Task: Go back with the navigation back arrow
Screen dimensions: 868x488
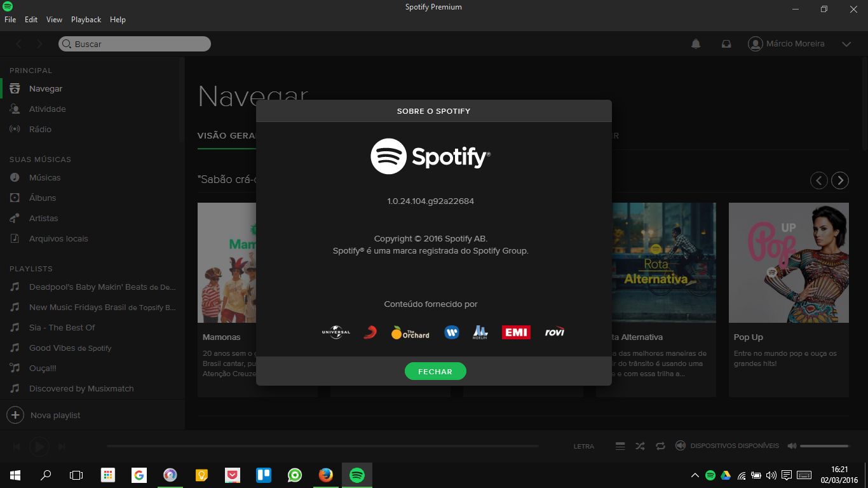Action: pos(19,44)
